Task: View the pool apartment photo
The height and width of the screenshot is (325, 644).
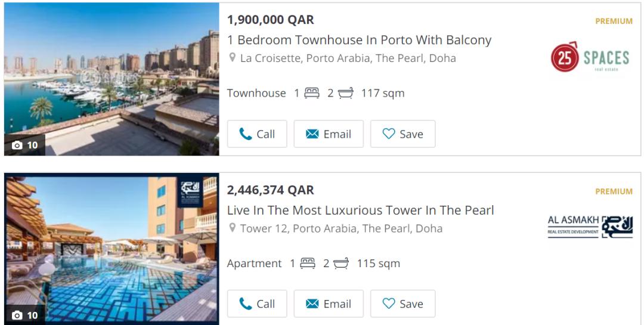Action: coord(112,247)
